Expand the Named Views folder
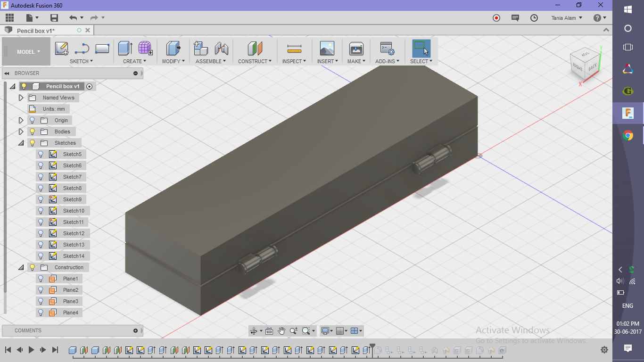This screenshot has width=644, height=362. (21, 98)
